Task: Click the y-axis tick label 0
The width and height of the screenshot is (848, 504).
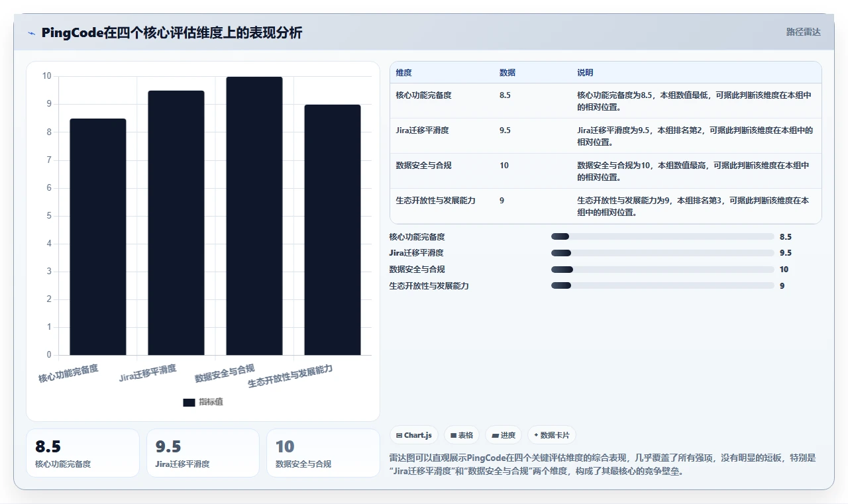Action: [x=48, y=355]
